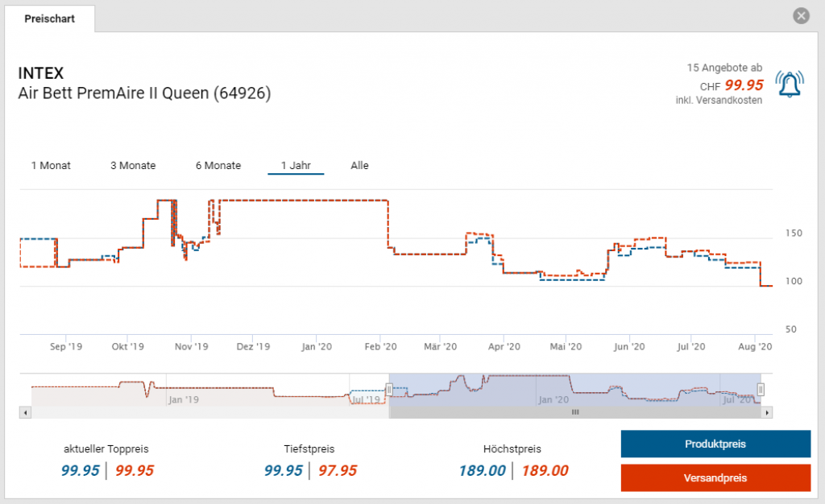Viewport: 825px width, 504px height.
Task: Display Alle price history
Action: [359, 166]
